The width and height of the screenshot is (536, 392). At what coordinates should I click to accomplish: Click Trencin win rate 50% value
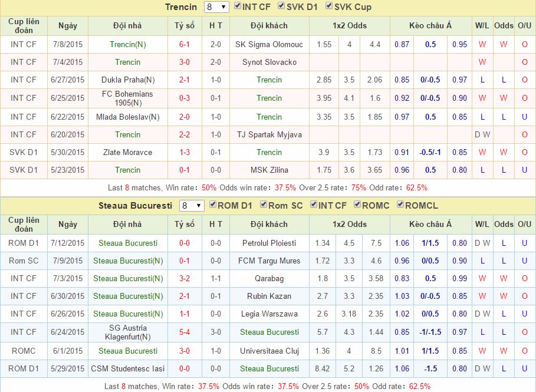pyautogui.click(x=209, y=188)
